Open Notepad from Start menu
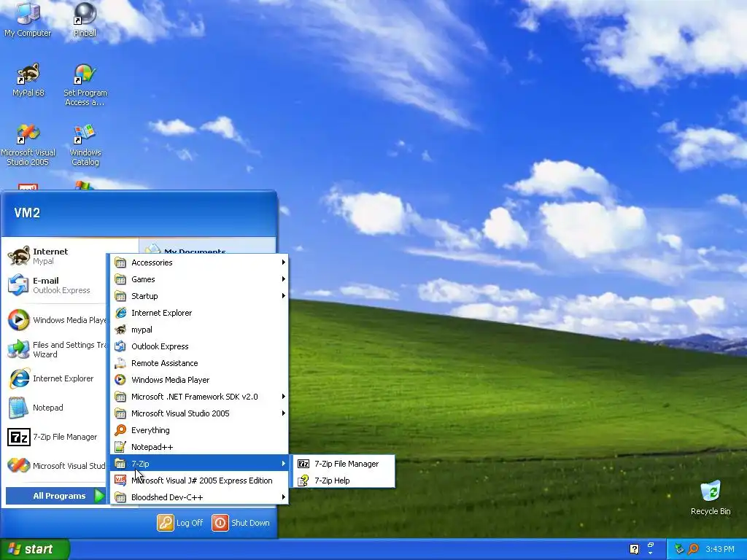The width and height of the screenshot is (747, 560). click(x=56, y=408)
